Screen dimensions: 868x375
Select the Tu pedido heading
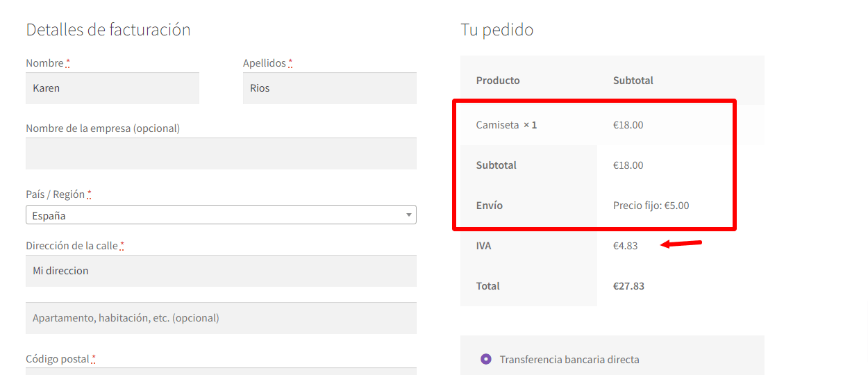[497, 30]
